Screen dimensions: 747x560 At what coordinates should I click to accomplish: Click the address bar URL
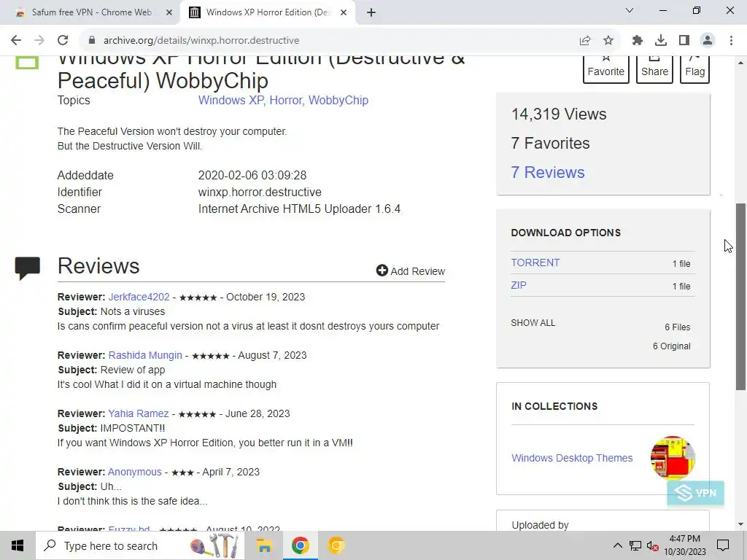(201, 41)
